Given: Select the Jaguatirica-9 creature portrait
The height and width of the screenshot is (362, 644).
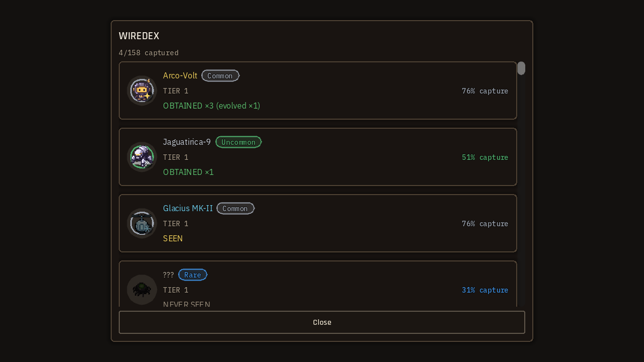Looking at the screenshot, I should (x=142, y=157).
